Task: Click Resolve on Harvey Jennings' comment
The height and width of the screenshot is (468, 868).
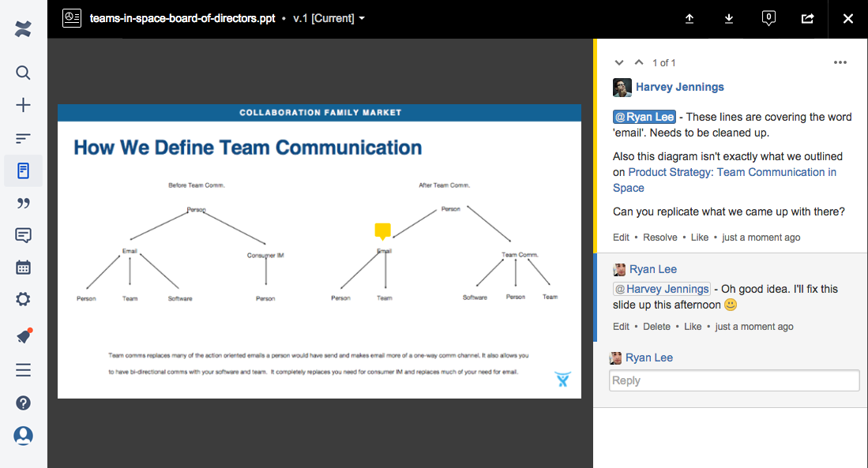Action: (659, 238)
